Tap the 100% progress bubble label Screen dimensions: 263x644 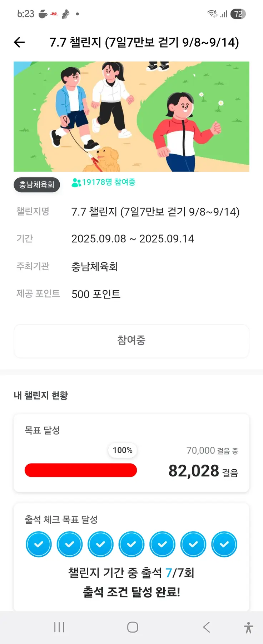(123, 450)
